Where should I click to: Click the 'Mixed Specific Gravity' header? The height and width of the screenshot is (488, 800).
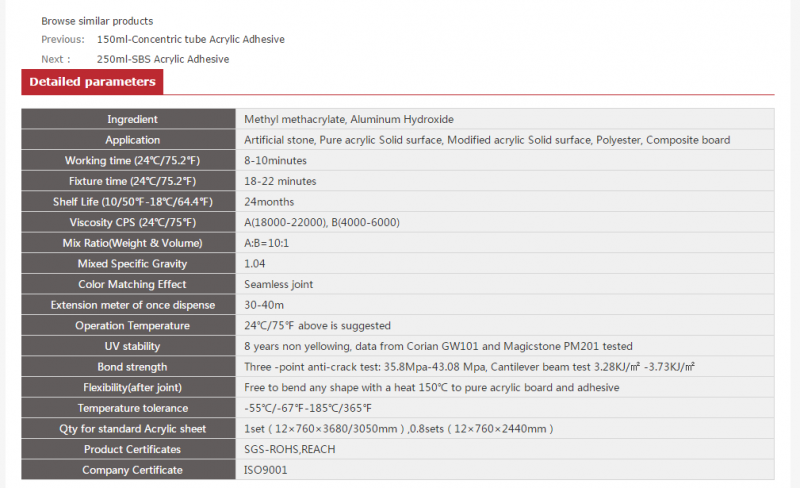pos(128,263)
